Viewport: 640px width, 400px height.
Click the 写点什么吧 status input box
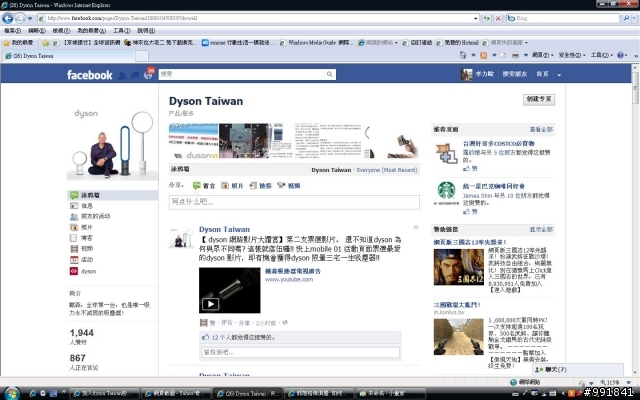pyautogui.click(x=294, y=202)
